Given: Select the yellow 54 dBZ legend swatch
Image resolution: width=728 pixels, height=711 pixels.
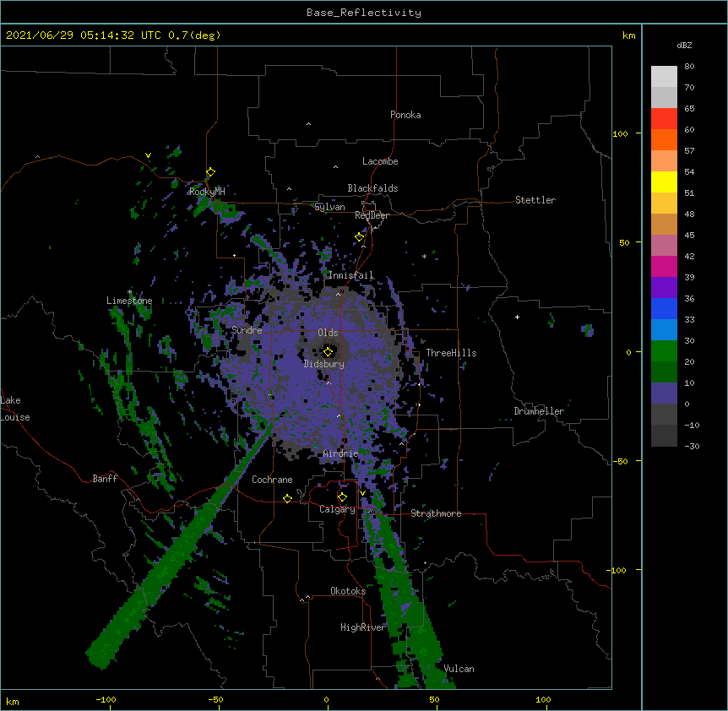Looking at the screenshot, I should (x=664, y=182).
